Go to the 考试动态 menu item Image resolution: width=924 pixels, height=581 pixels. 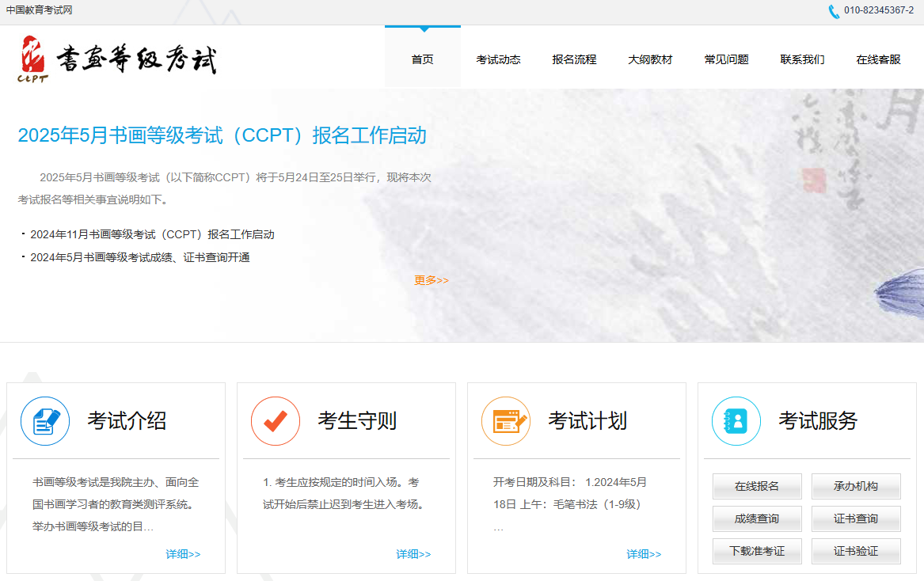click(x=499, y=59)
